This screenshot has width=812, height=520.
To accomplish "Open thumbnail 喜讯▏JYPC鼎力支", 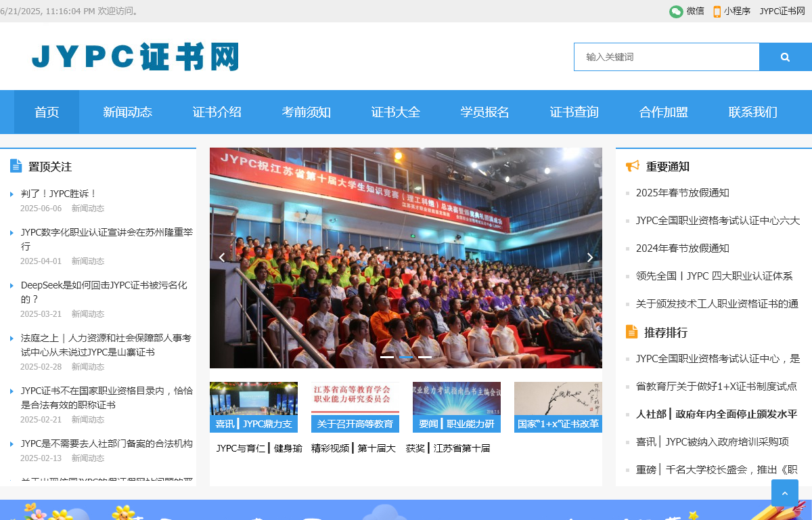I will coord(254,407).
